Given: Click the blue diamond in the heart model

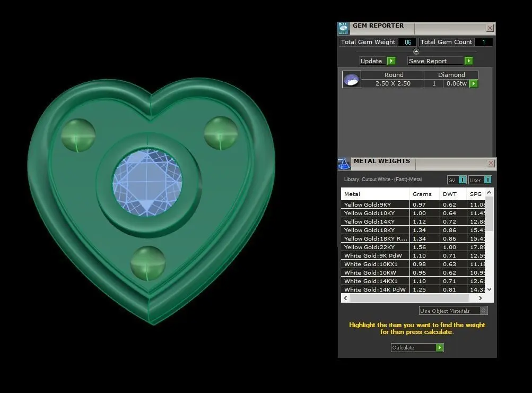Looking at the screenshot, I should [x=147, y=182].
